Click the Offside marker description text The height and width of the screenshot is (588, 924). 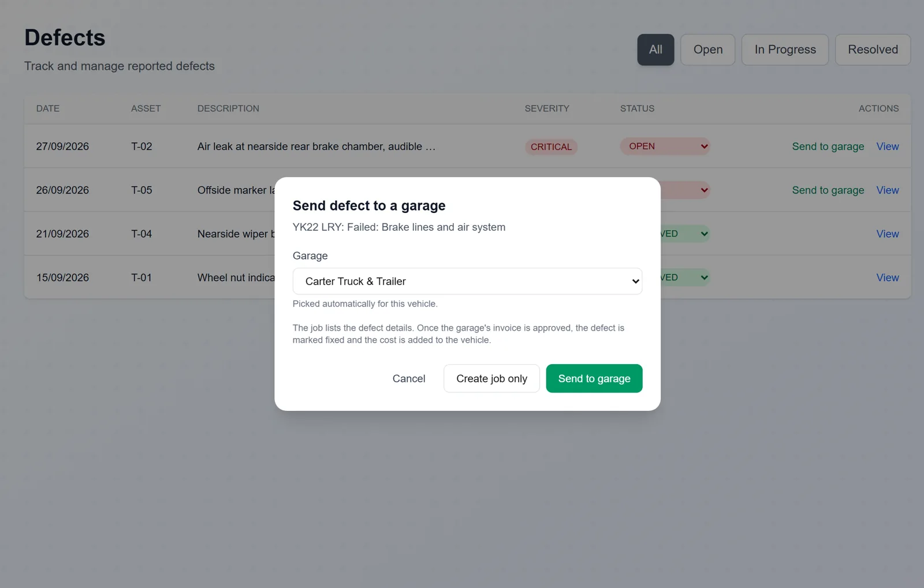point(236,190)
